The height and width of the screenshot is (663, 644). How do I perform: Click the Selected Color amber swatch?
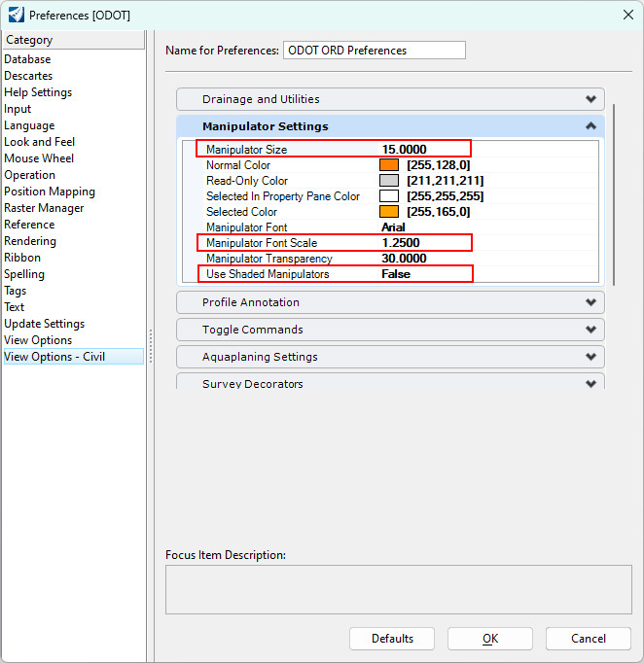(x=389, y=211)
